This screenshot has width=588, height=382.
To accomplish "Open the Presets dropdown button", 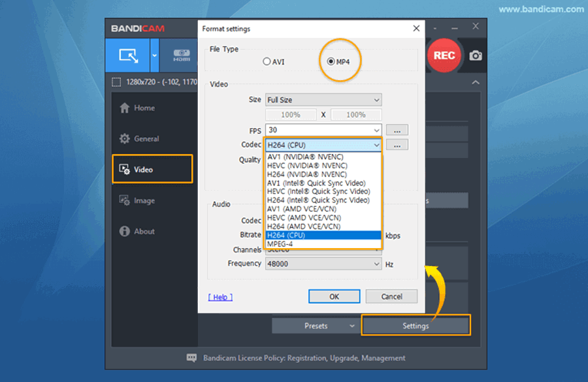I will [x=316, y=326].
